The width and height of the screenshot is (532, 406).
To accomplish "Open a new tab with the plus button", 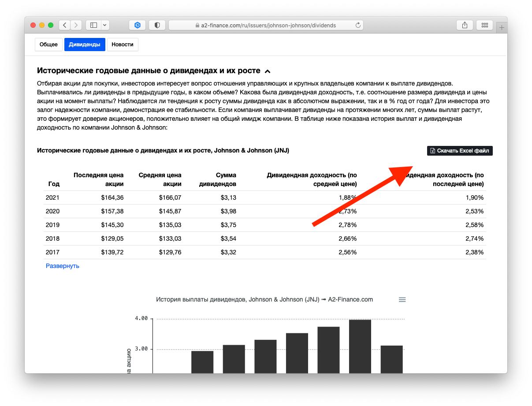I will pos(502,27).
